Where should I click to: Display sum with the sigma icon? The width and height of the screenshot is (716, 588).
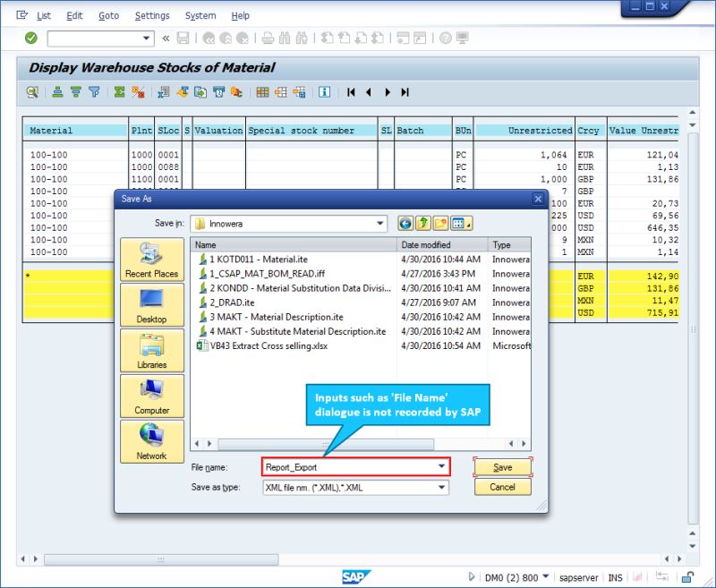point(118,91)
